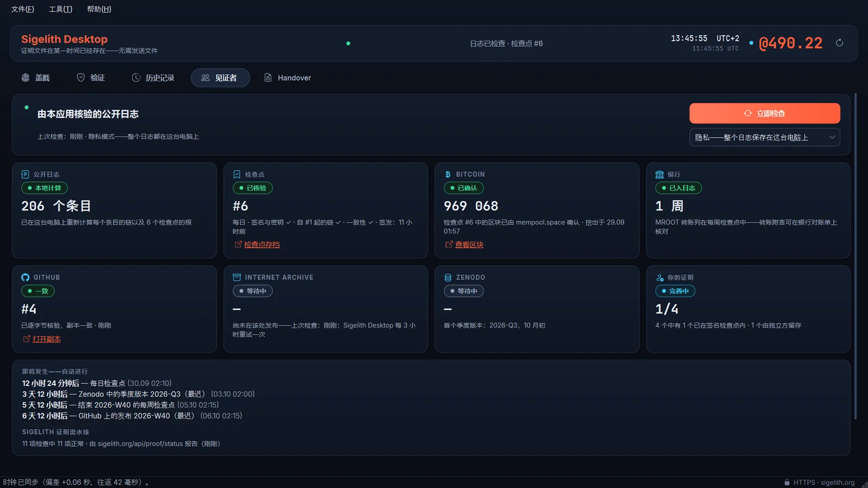Click the "日志已检查 · 检查点 #6" header status
The width and height of the screenshot is (868, 488).
(x=506, y=43)
